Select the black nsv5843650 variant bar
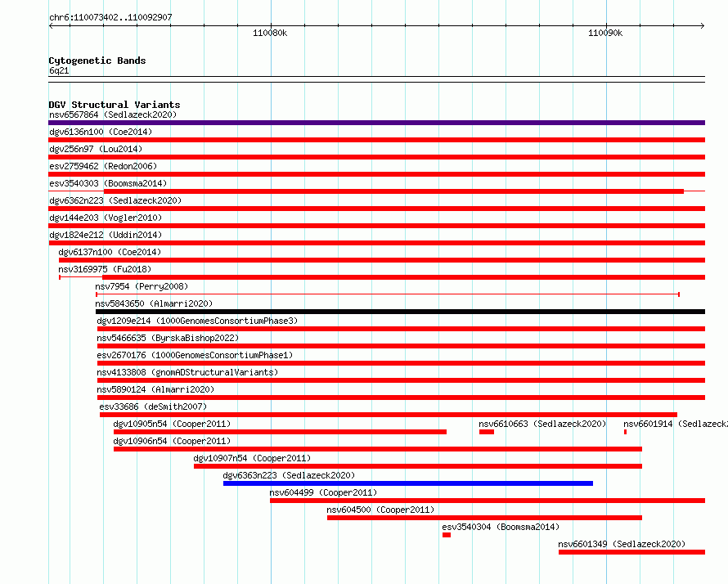 click(x=400, y=312)
